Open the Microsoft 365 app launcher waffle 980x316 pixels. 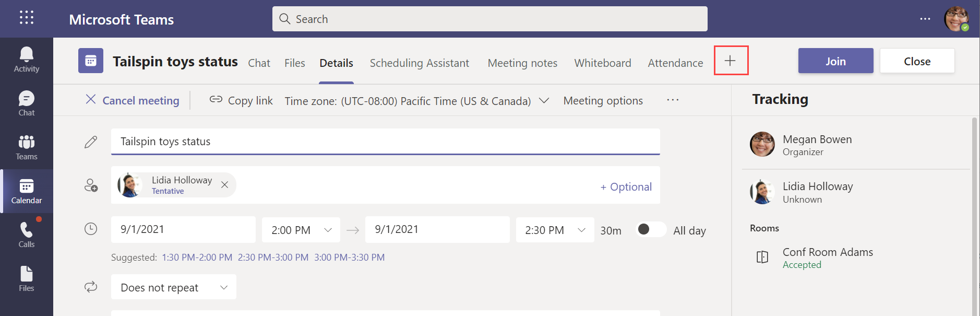(26, 17)
